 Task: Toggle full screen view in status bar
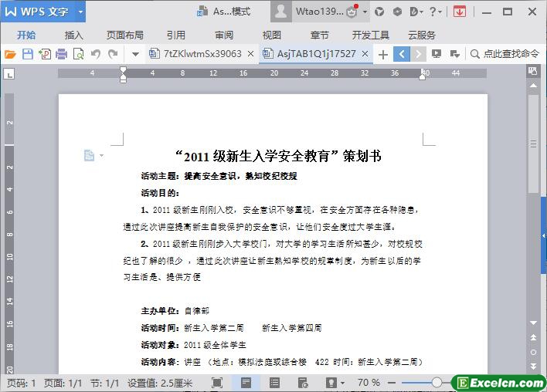[x=217, y=383]
